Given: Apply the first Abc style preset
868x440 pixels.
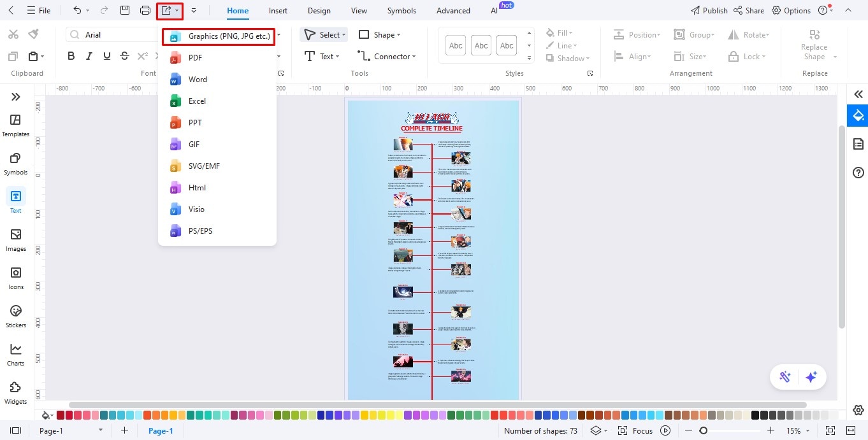Looking at the screenshot, I should (x=456, y=45).
